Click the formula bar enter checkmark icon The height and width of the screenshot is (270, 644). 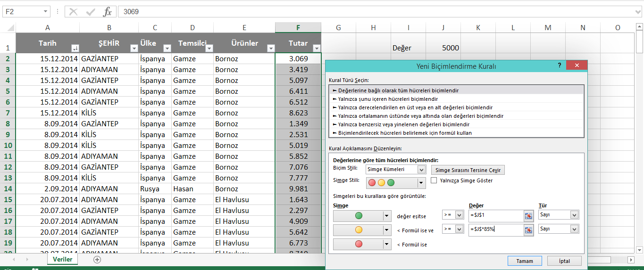tap(91, 12)
